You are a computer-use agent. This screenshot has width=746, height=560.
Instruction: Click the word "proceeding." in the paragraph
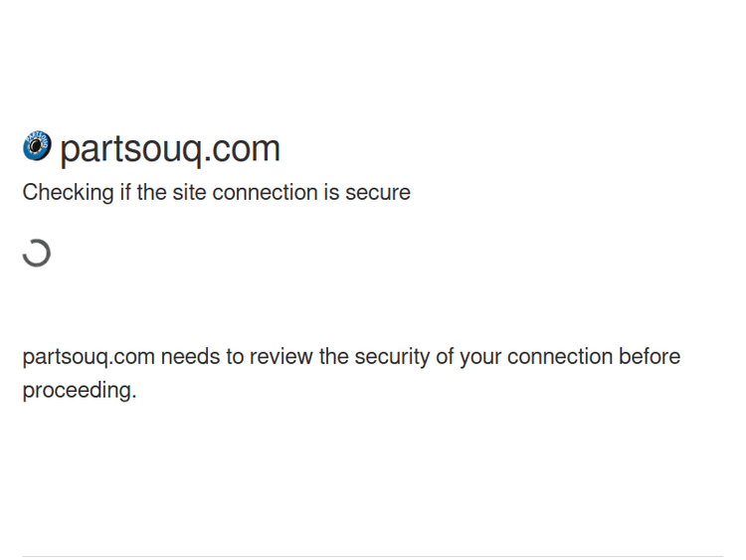point(80,391)
